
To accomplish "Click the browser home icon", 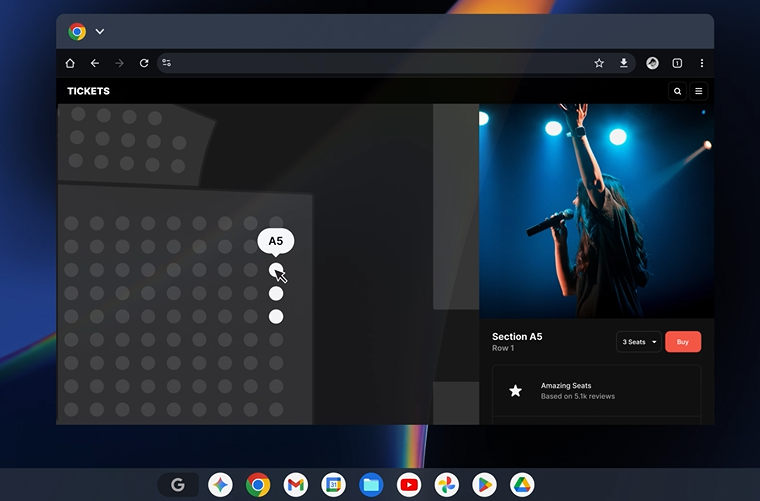I will (x=70, y=63).
